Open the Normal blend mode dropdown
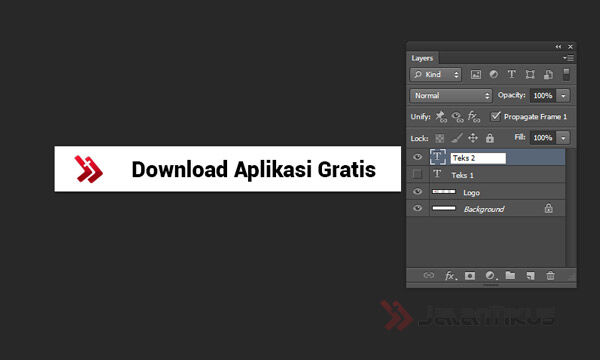The width and height of the screenshot is (600, 360). pyautogui.click(x=451, y=96)
